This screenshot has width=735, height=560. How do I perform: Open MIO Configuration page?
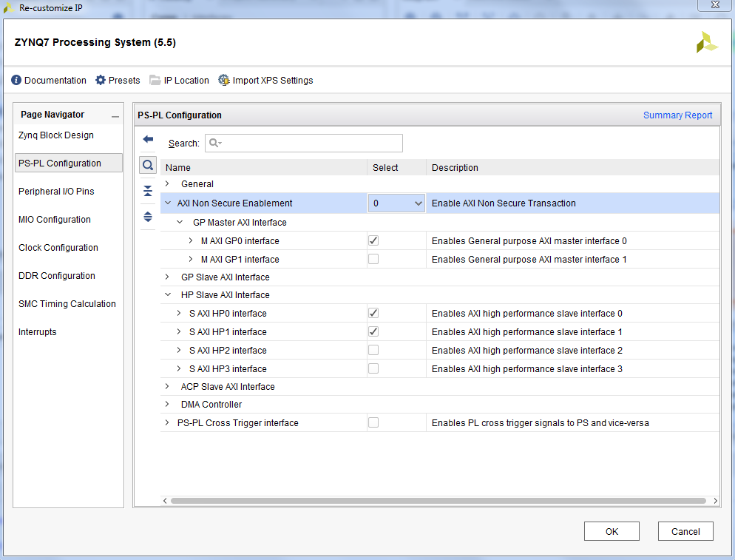(55, 220)
